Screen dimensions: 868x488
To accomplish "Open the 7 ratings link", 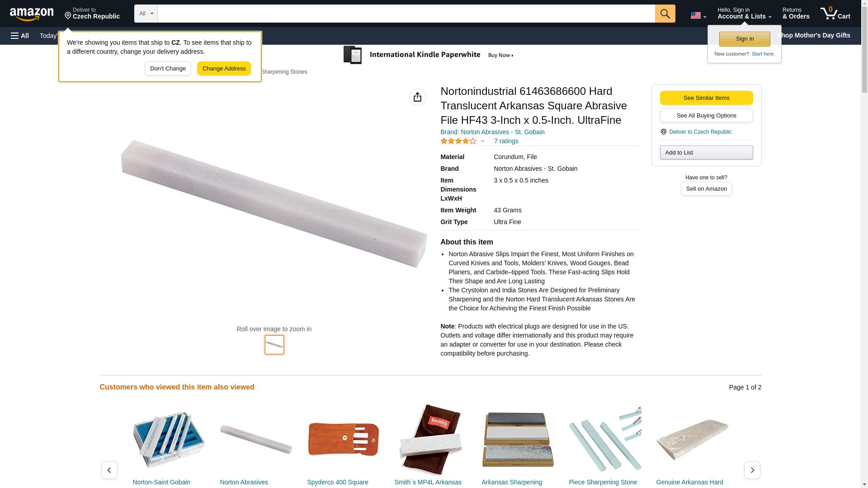I will coord(506,141).
